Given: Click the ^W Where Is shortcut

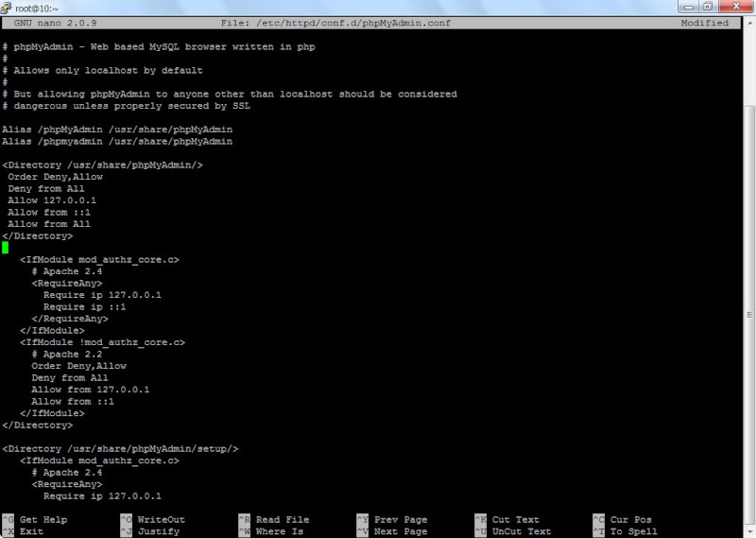Looking at the screenshot, I should point(271,531).
